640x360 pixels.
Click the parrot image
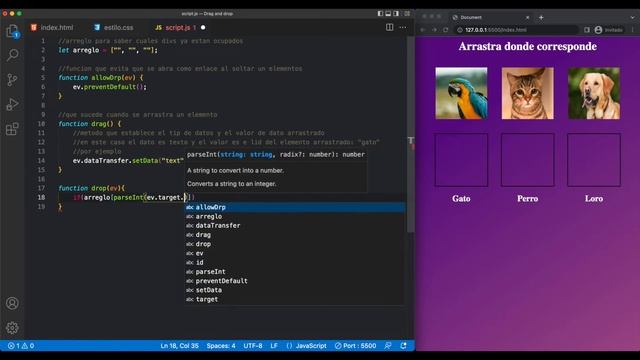[461, 93]
